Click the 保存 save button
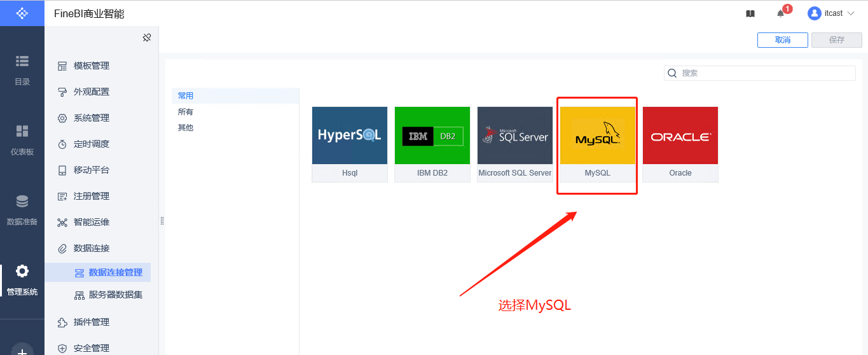The height and width of the screenshot is (355, 868). click(836, 39)
